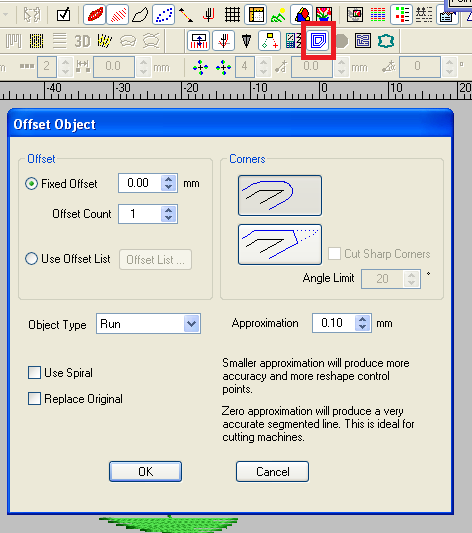Viewport: 472px width, 533px height.
Task: Click the toolbar field showing 4
Action: (245, 67)
